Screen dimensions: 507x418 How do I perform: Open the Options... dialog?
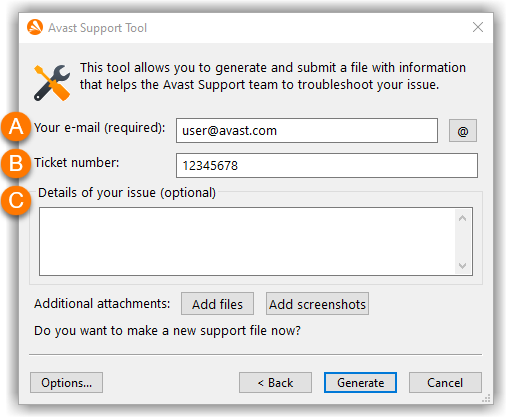point(66,383)
